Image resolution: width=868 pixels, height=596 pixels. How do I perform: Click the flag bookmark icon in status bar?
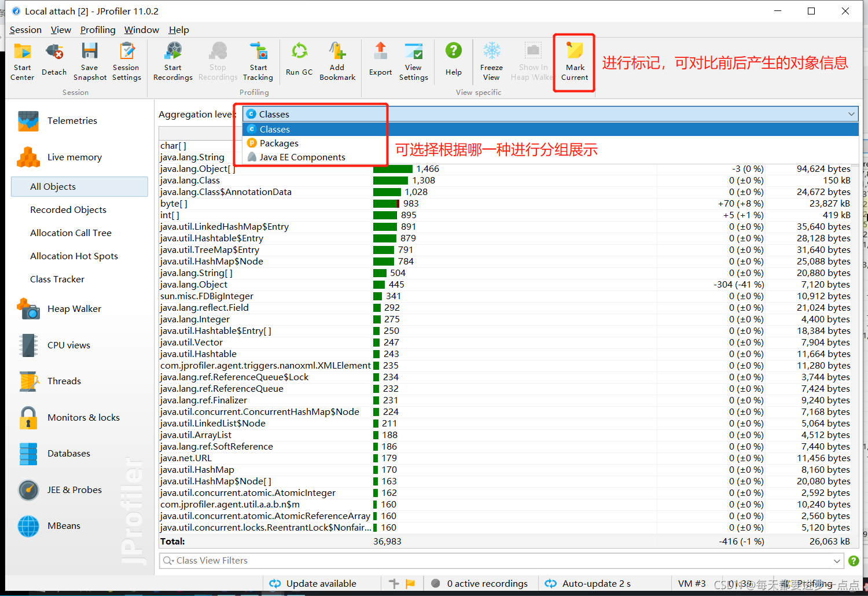(x=410, y=584)
